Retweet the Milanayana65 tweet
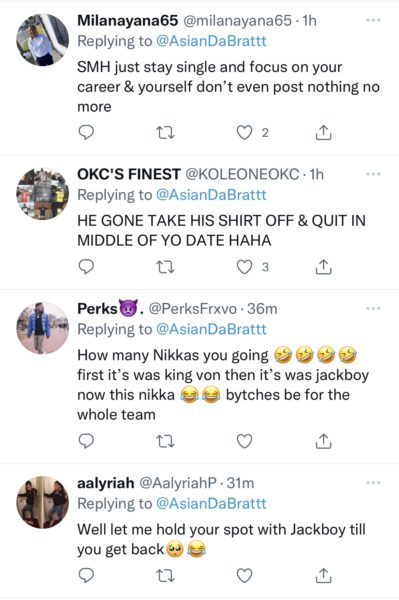This screenshot has width=399, height=600. click(166, 133)
